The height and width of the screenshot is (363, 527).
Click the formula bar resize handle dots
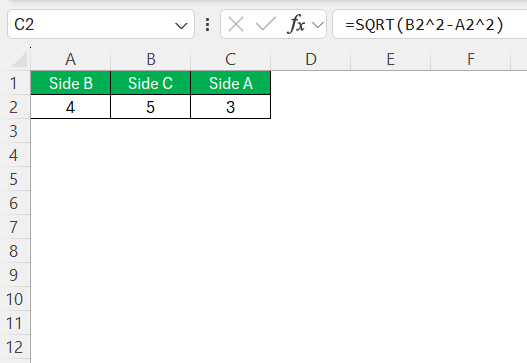(x=208, y=25)
